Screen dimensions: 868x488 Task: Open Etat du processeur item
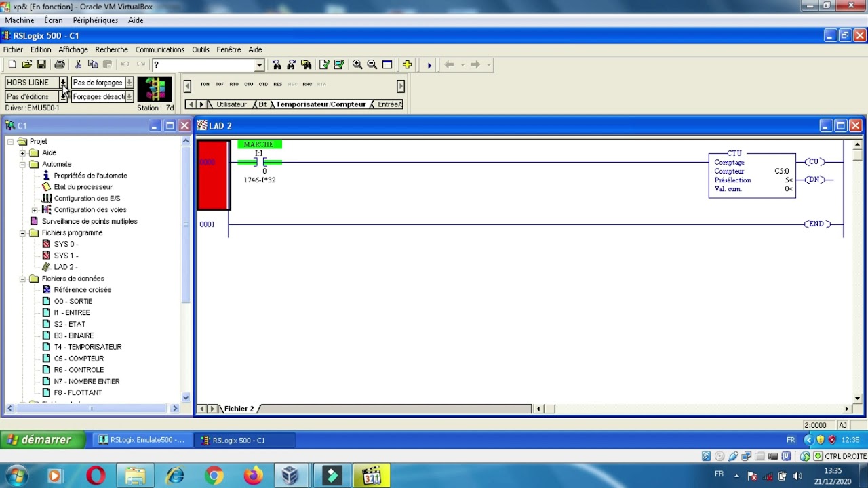point(83,187)
